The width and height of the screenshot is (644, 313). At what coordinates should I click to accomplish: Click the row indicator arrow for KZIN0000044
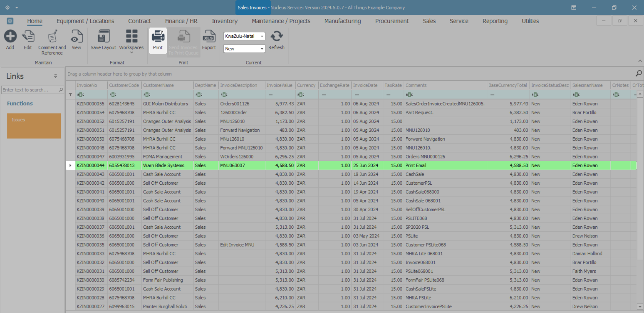(x=70, y=165)
